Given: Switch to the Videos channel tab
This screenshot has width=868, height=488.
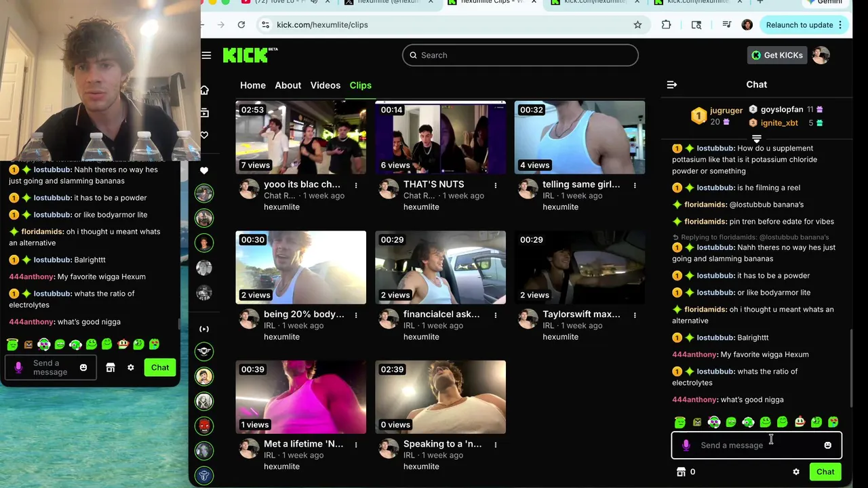Looking at the screenshot, I should point(325,85).
